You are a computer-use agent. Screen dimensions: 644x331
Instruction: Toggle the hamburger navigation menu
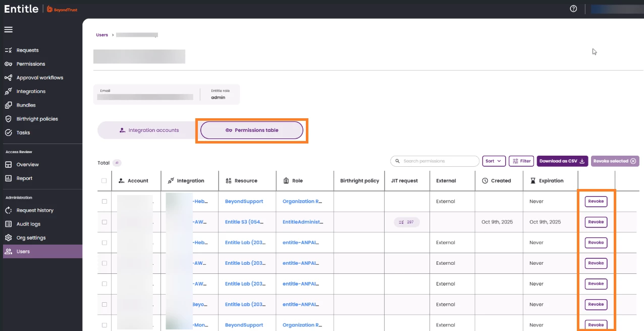click(8, 29)
